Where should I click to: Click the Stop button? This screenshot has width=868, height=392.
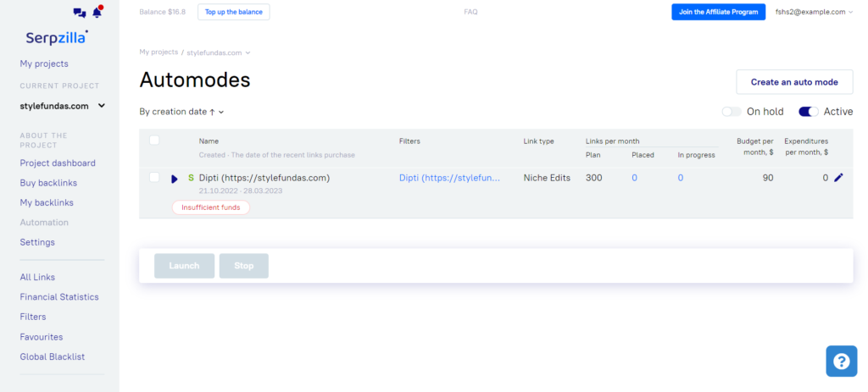point(243,266)
